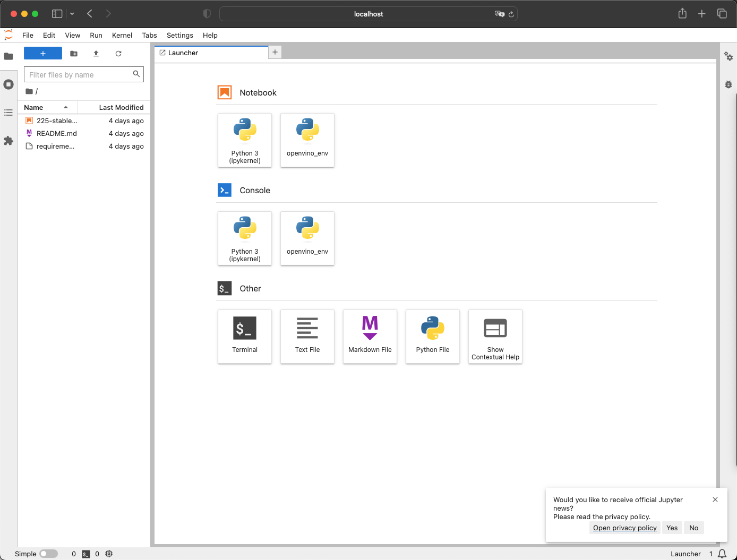This screenshot has height=560, width=737.
Task: Sort files by Last Modified column
Action: coord(114,107)
